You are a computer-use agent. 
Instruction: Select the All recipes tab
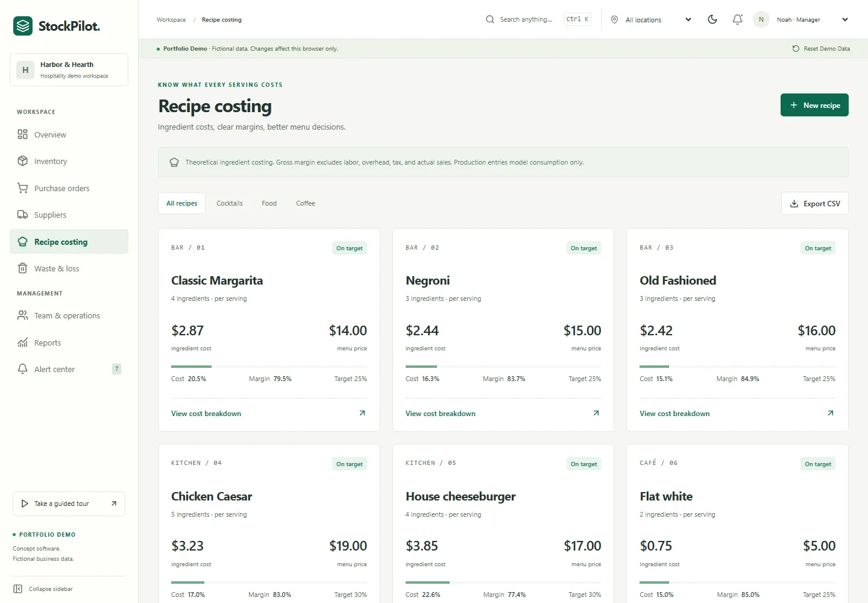coord(181,203)
